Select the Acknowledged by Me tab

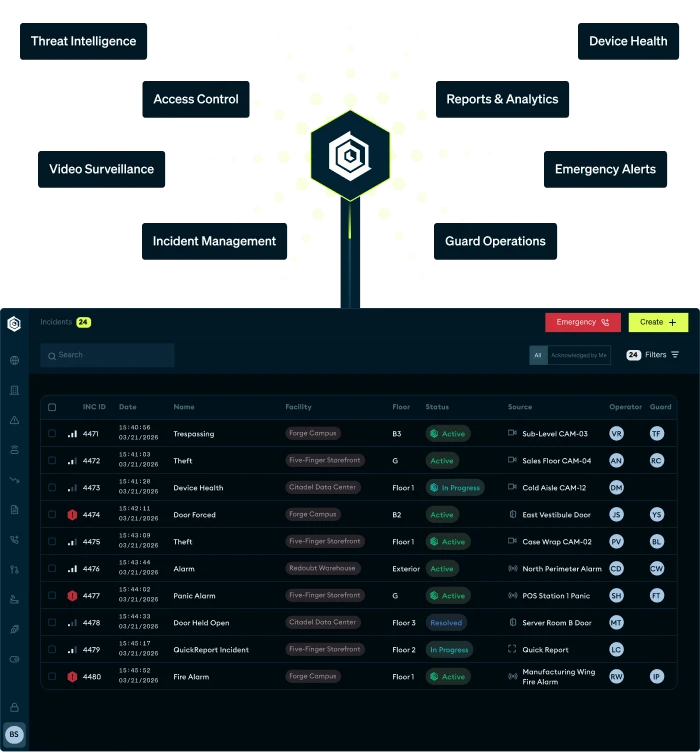[578, 355]
